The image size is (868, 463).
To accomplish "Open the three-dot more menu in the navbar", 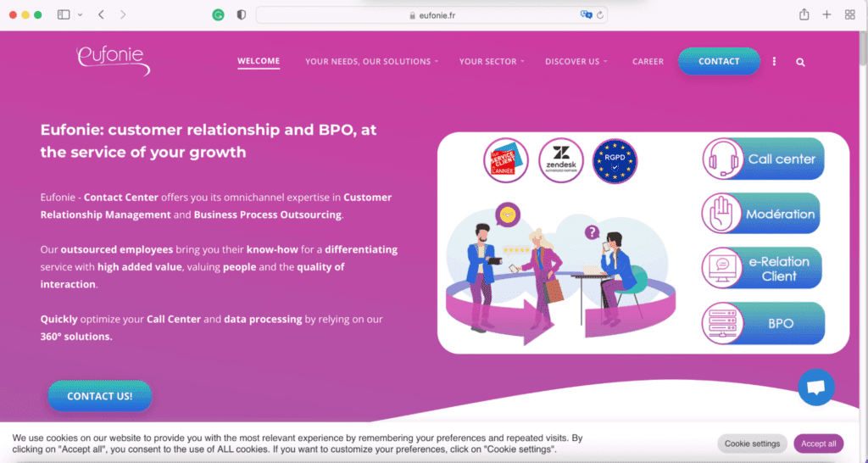I will (774, 61).
